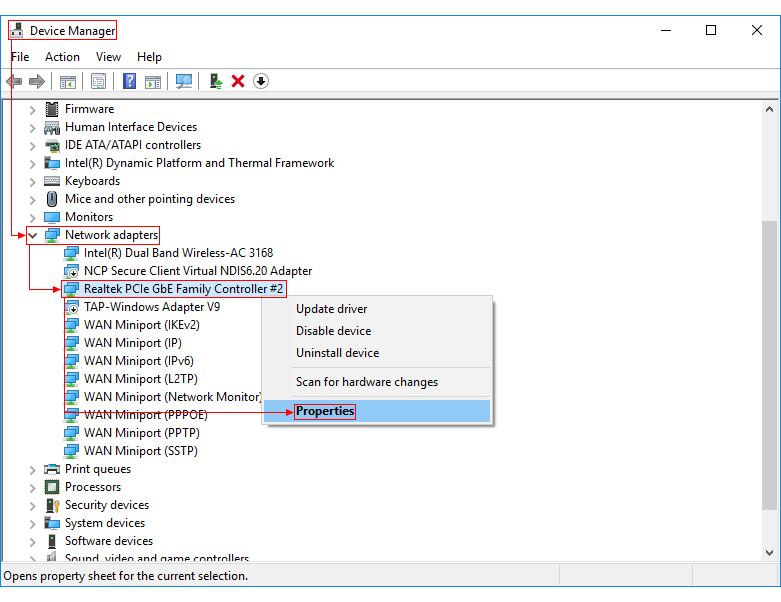Select Disable device in the context menu
The height and width of the screenshot is (602, 781).
tap(333, 331)
